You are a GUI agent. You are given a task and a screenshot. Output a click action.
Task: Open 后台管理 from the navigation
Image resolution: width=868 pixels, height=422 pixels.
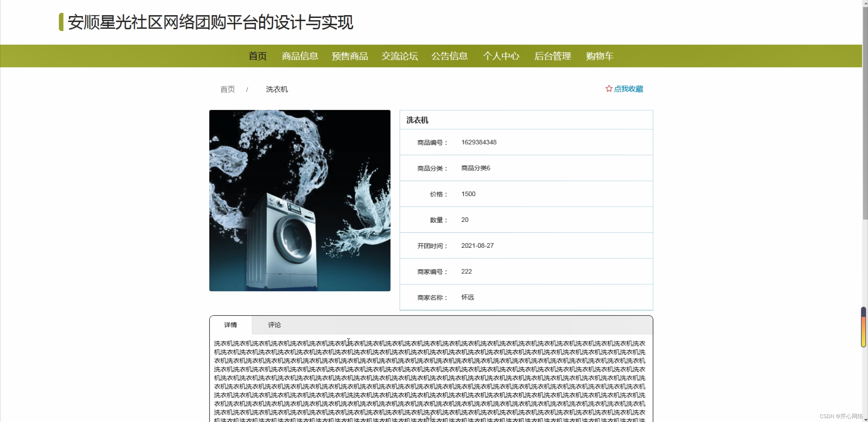[x=553, y=56]
